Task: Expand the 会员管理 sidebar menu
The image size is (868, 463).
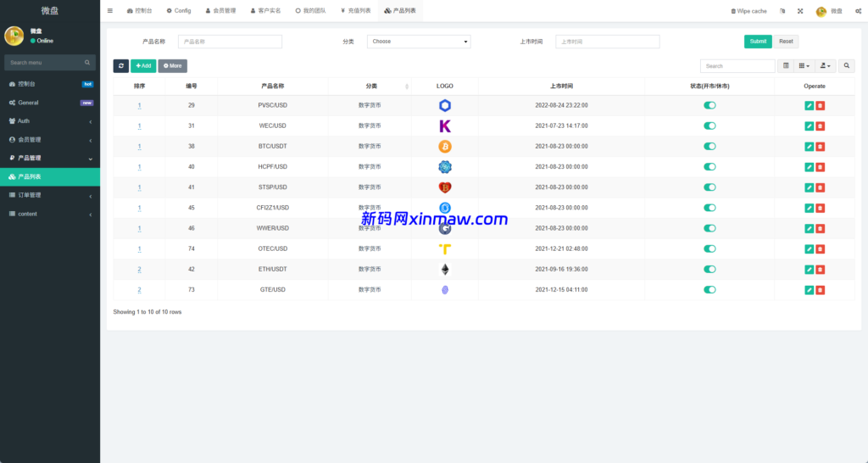Action: coord(50,140)
